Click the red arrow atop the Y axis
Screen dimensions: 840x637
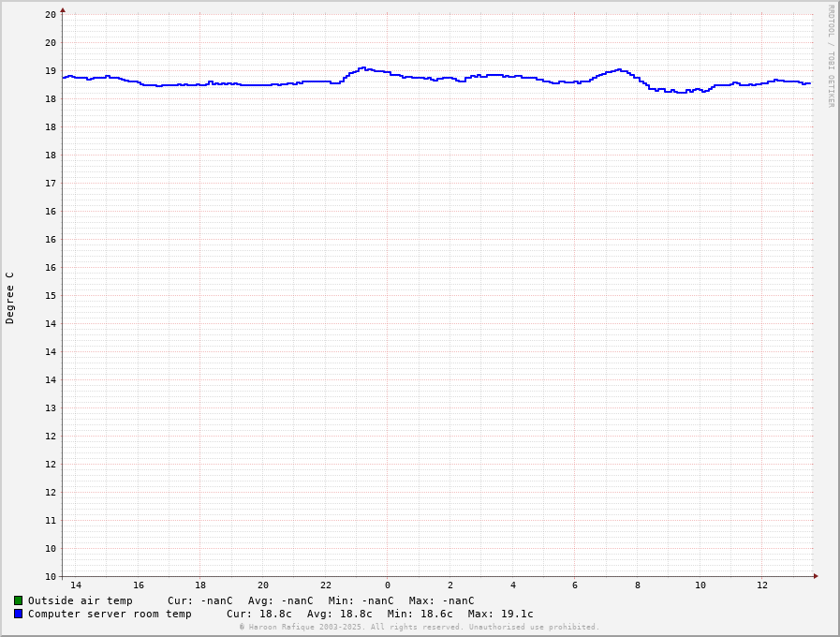click(63, 10)
